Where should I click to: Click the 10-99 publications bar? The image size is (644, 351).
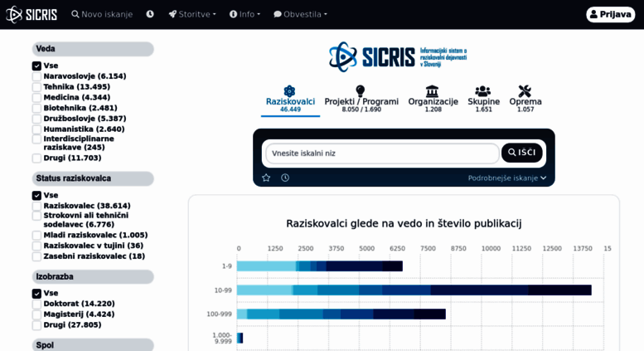414,290
